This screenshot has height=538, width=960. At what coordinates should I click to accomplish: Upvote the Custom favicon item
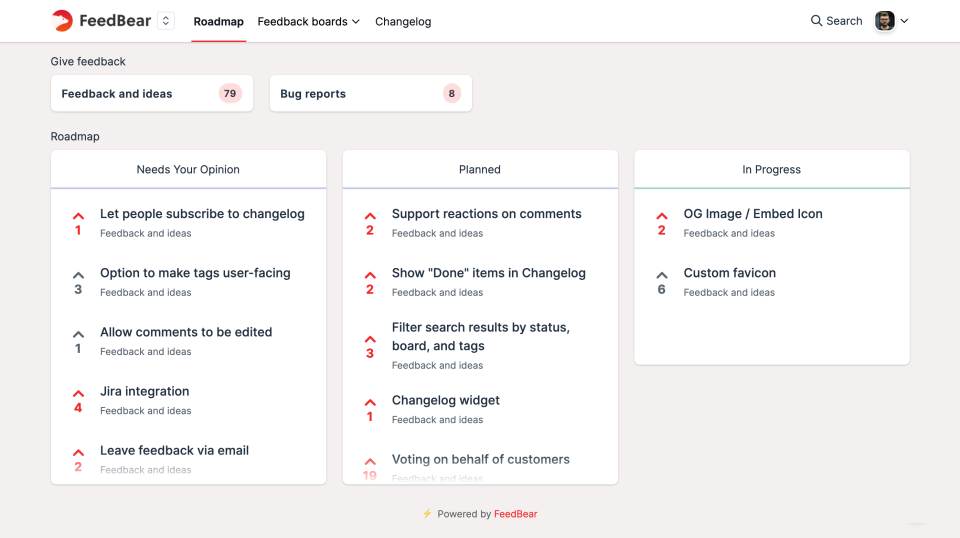tap(661, 275)
